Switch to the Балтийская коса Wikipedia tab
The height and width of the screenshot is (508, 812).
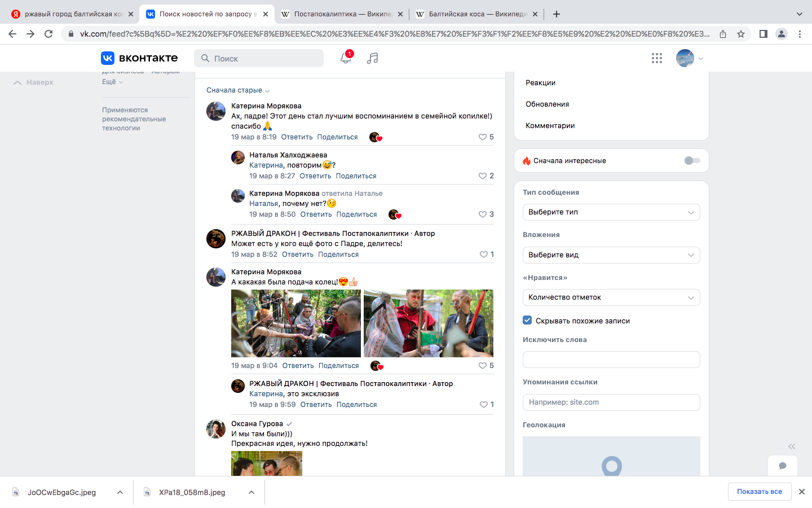[476, 14]
